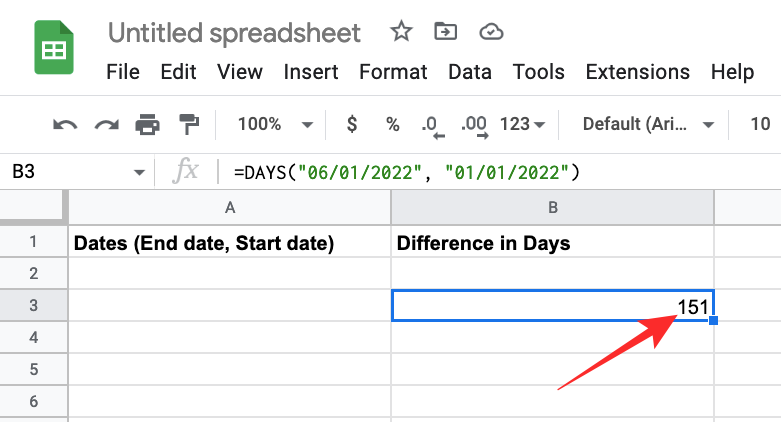The image size is (781, 422).
Task: Check the cloud save status icon
Action: point(490,32)
